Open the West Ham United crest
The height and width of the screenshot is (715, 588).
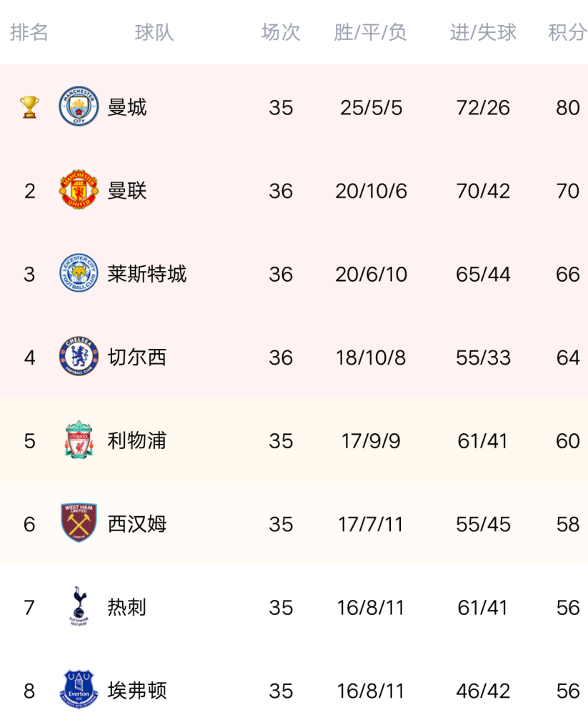pos(79,523)
